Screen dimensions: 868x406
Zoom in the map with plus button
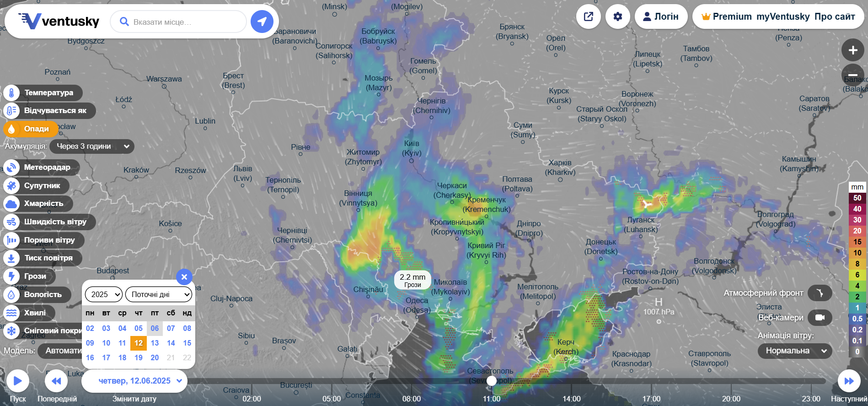point(852,50)
